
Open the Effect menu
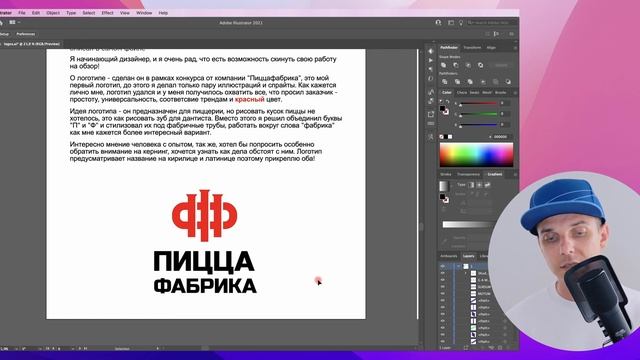[x=107, y=13]
